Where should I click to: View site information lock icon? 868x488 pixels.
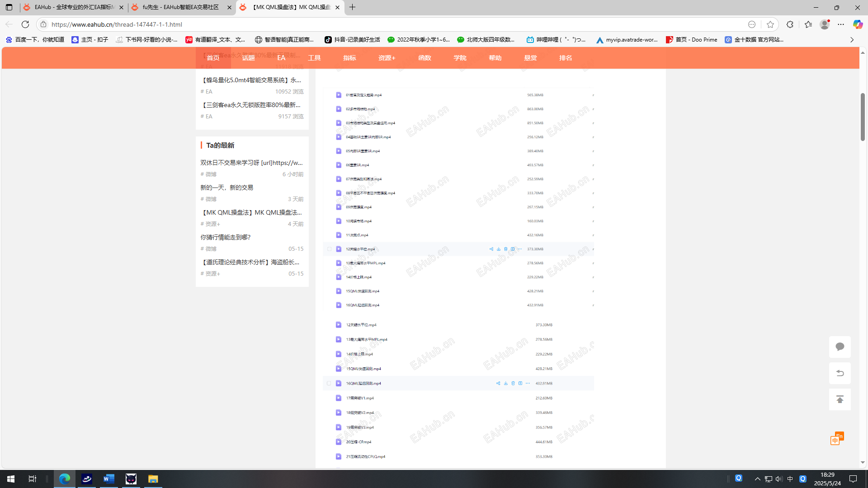[43, 24]
